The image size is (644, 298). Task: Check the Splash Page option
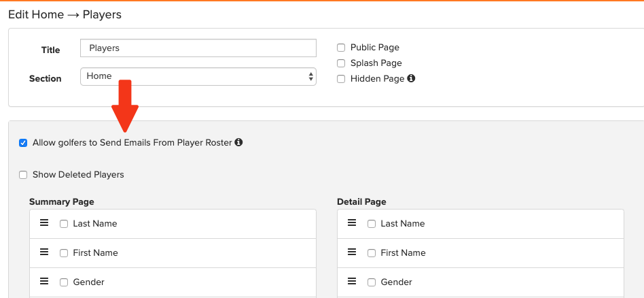(341, 63)
